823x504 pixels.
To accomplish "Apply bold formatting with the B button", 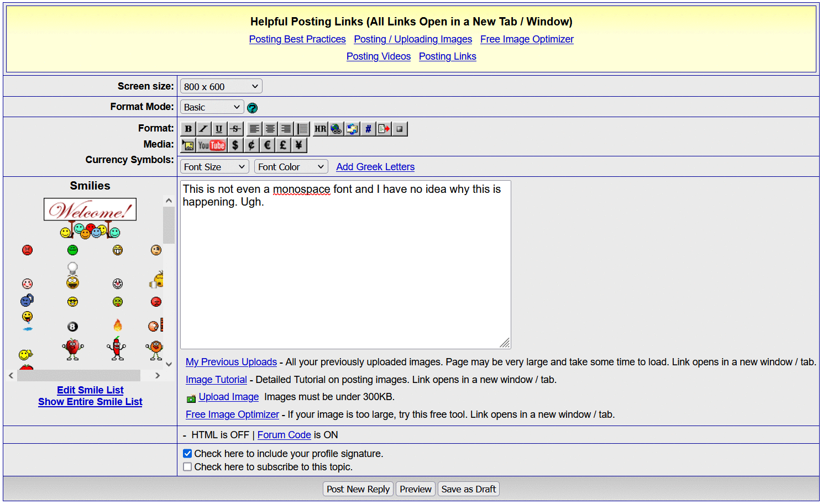I will [188, 129].
